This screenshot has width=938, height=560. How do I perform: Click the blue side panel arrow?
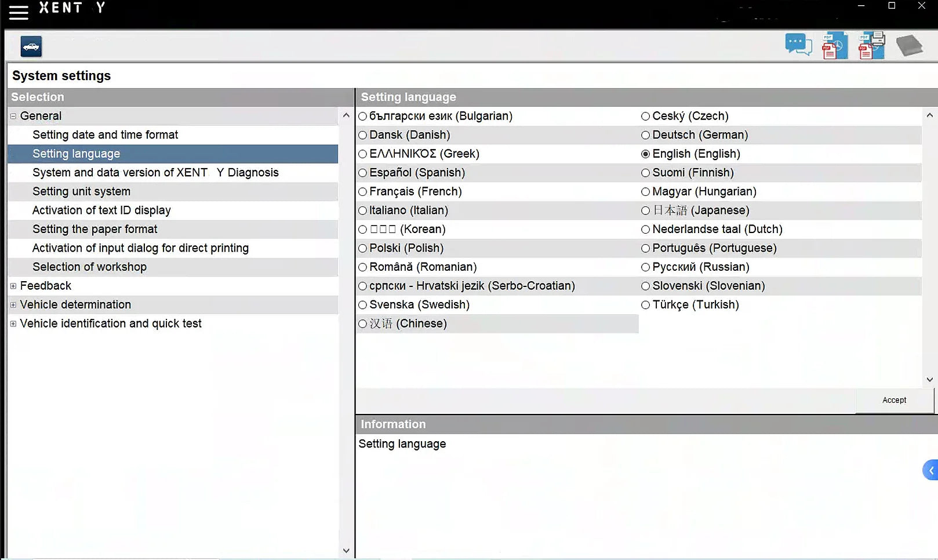[x=930, y=470]
